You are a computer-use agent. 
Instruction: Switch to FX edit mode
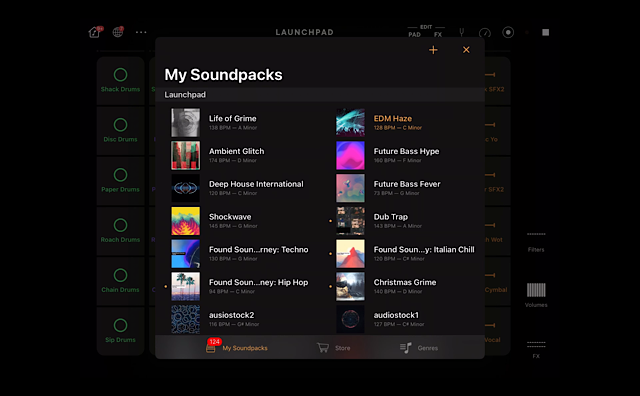(438, 35)
